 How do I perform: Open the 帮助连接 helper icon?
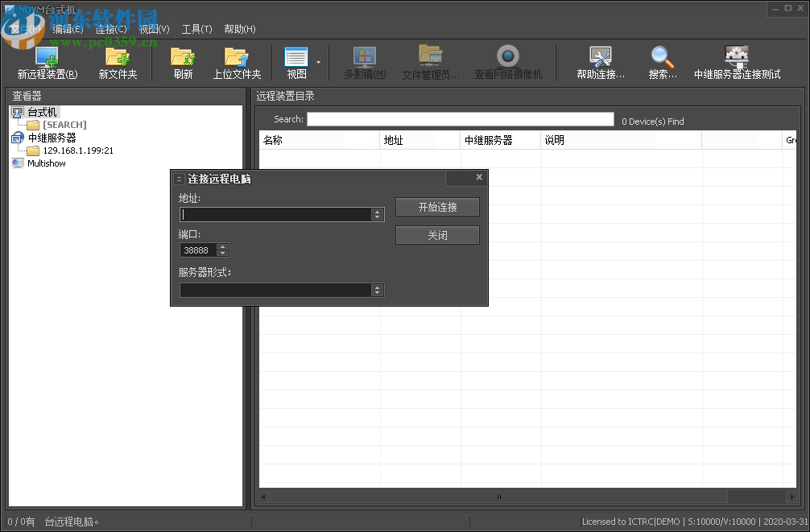pos(600,58)
